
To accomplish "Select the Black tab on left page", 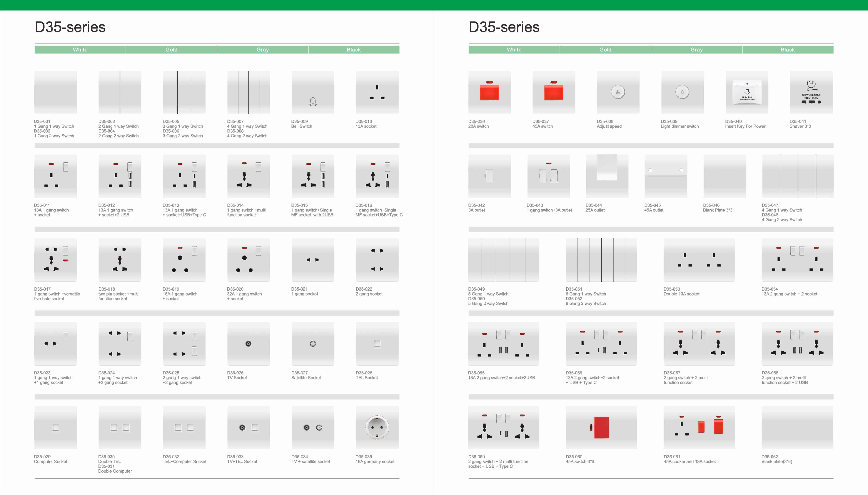I will pos(354,50).
